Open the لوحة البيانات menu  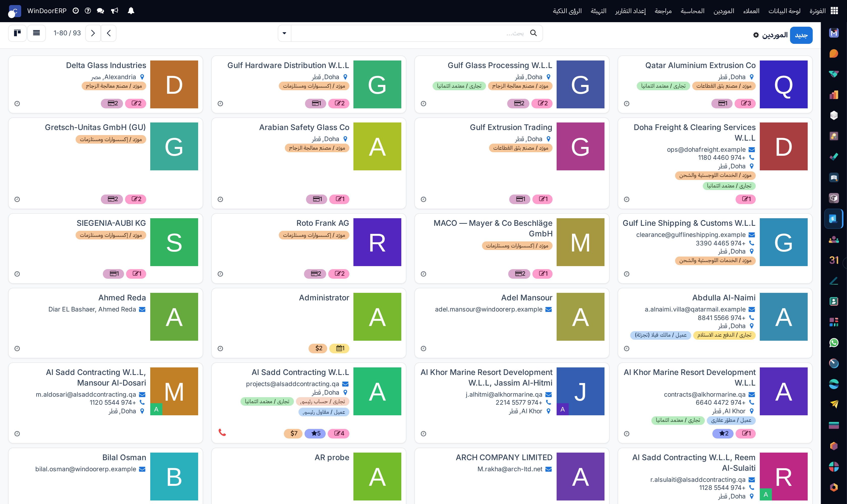[784, 11]
